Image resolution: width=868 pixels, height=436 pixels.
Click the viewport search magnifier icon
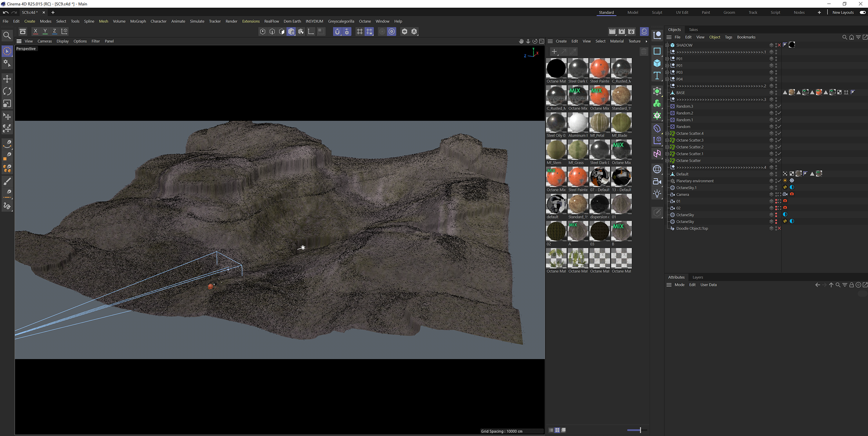click(7, 35)
